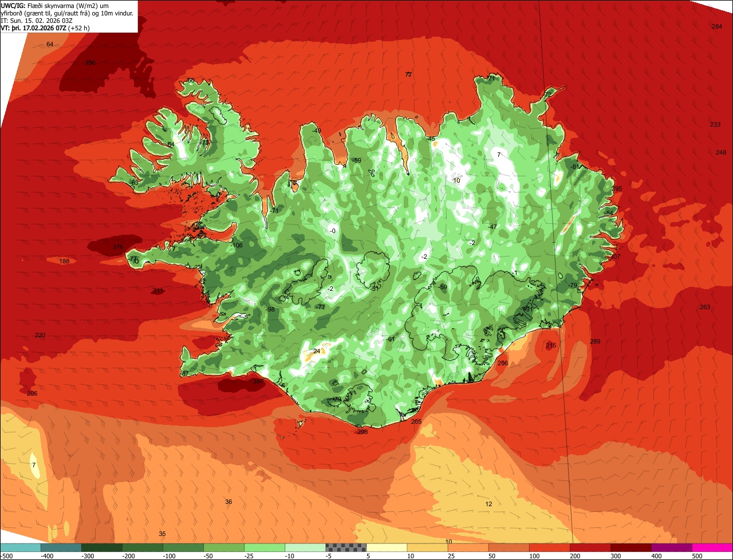
Task: Click the '-300' legend label
Action: pos(88,556)
